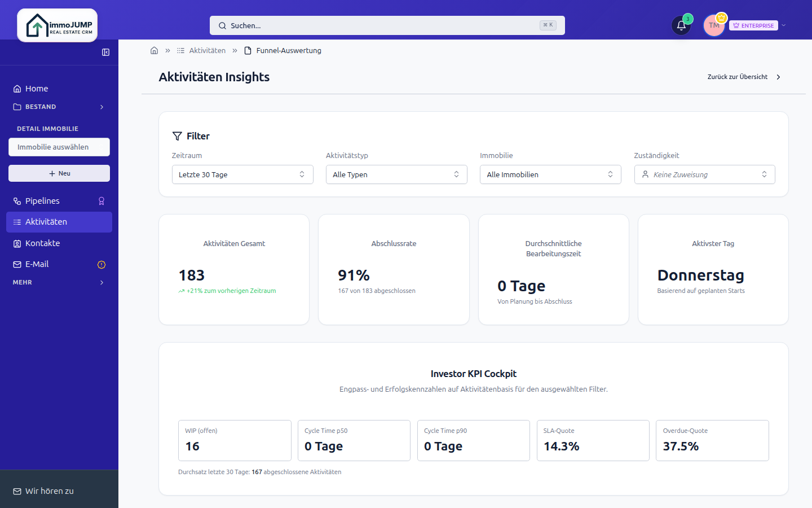The image size is (812, 508).
Task: Open Kontakte in the sidebar
Action: [59, 243]
